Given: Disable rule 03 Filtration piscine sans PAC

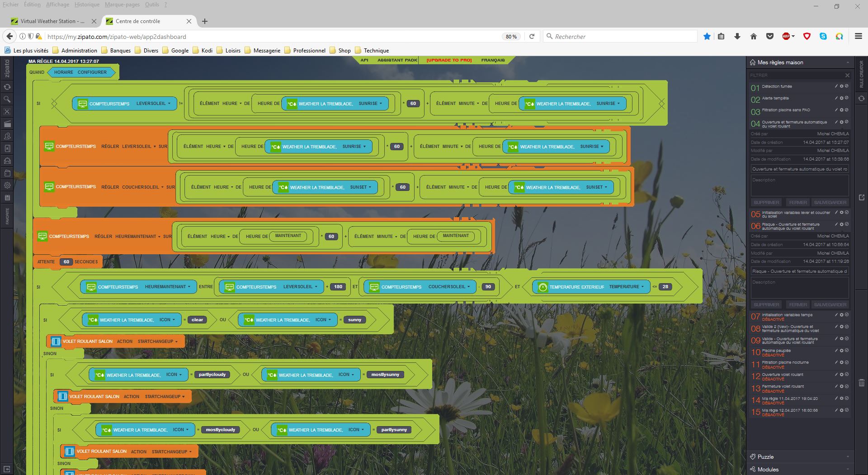Looking at the screenshot, I should click(847, 110).
